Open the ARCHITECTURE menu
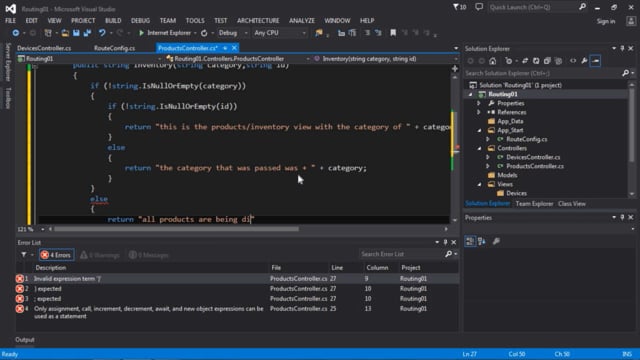The image size is (640, 360). pos(258,20)
